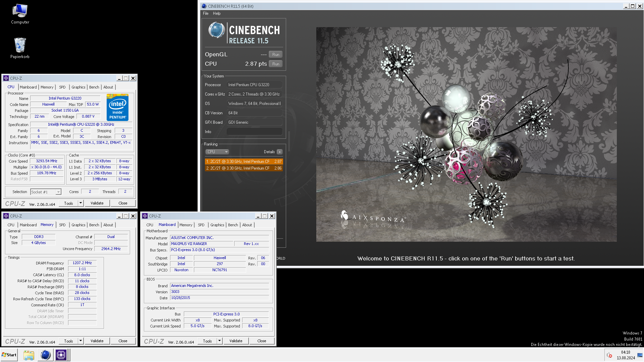Click the Cinebench globe logo
Screen dimensions: 644x362
[216, 30]
